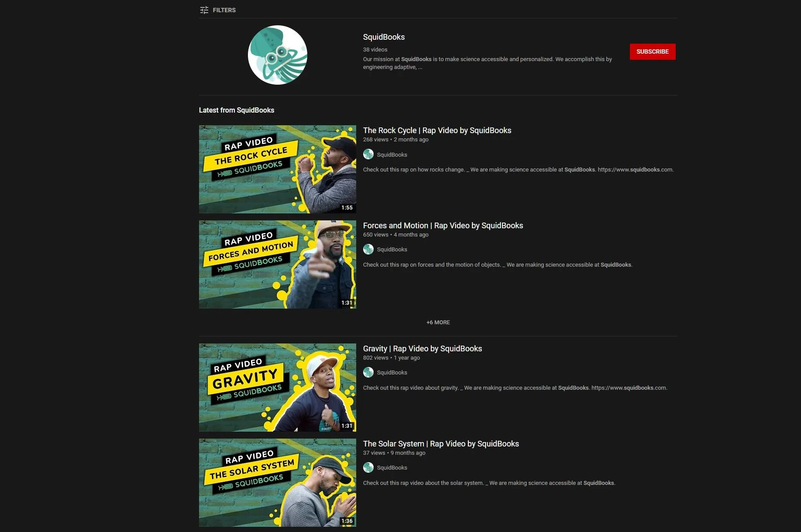Viewport: 801px width, 532px height.
Task: Click SquidBooks name under Gravity video
Action: pyautogui.click(x=392, y=373)
